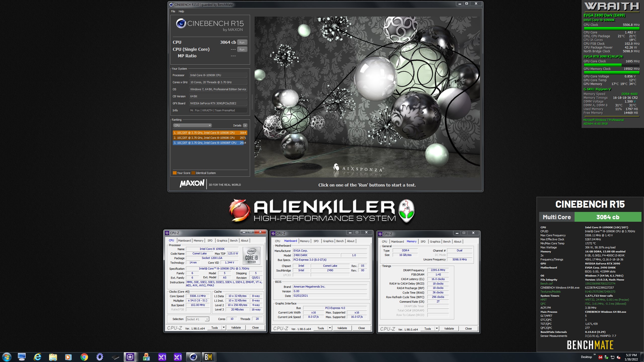Edit the Info field with Mr. Fox text
Screen dimensions: 644x362
pyautogui.click(x=218, y=110)
